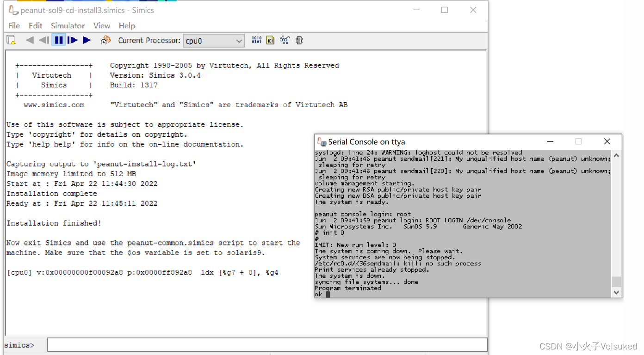
Task: Open the debug glasses toolbar icon
Action: pos(284,40)
